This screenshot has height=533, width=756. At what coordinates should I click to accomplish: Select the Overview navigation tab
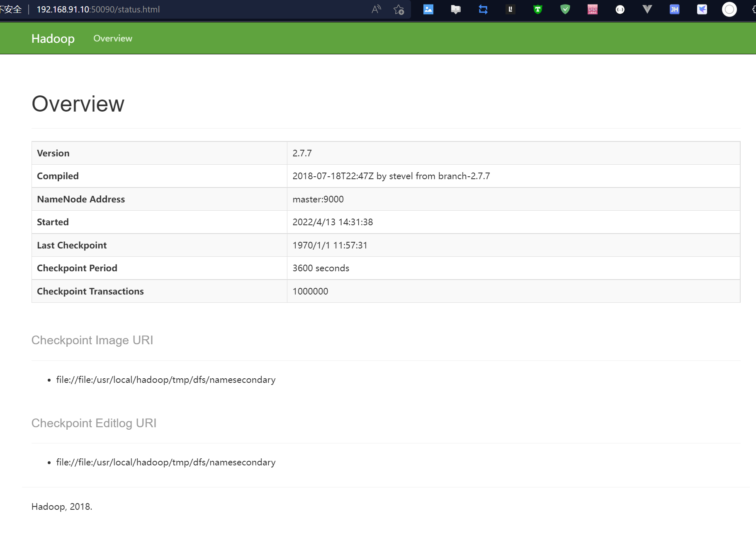coord(112,38)
